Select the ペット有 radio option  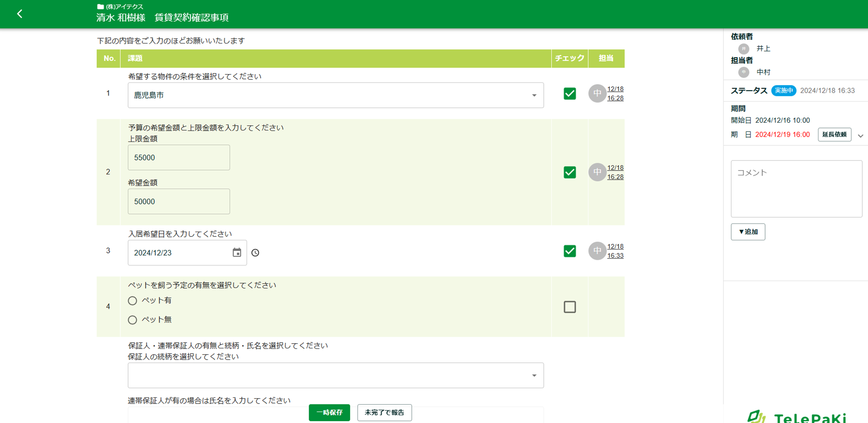(x=132, y=301)
